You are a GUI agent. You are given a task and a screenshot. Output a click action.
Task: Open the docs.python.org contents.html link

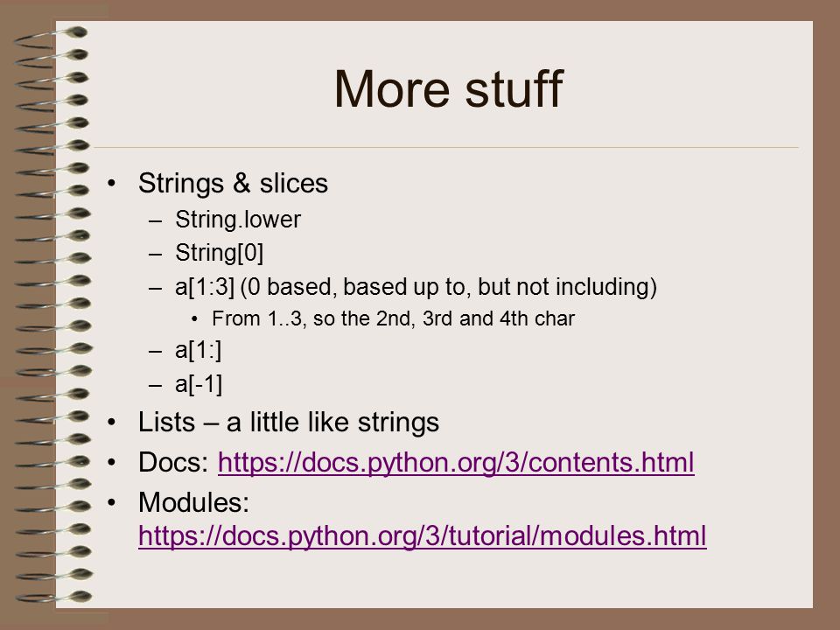pos(456,463)
